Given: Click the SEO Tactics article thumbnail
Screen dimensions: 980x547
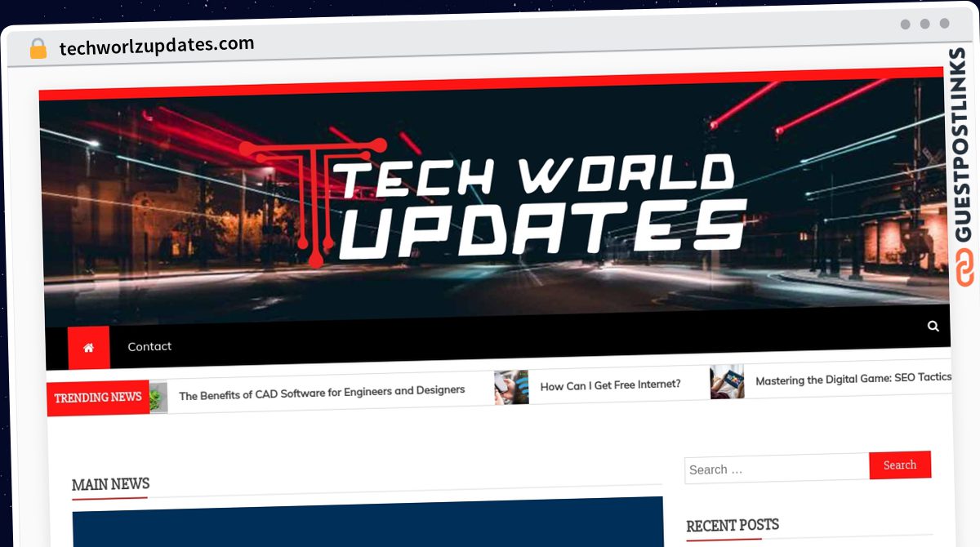Looking at the screenshot, I should [727, 381].
